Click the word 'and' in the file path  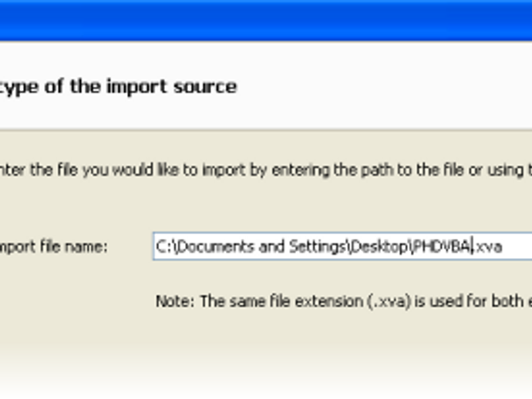pyautogui.click(x=274, y=246)
